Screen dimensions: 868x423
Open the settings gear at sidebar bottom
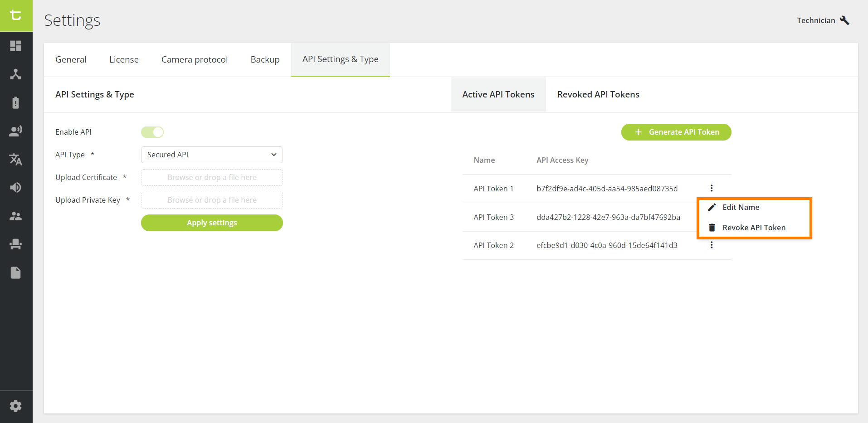(x=15, y=406)
